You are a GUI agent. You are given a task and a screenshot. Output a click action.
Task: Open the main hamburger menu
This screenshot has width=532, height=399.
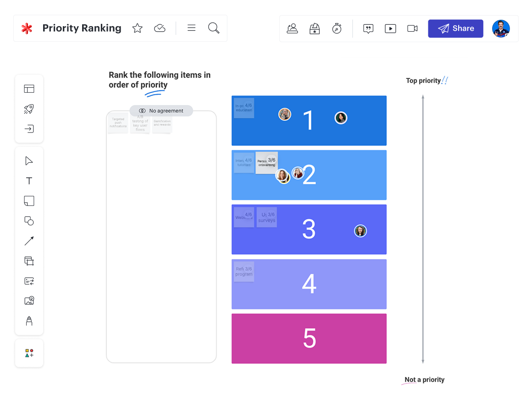[192, 28]
